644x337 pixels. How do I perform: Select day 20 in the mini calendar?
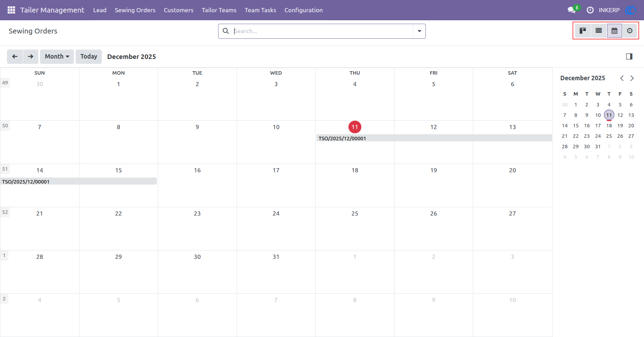[631, 126]
